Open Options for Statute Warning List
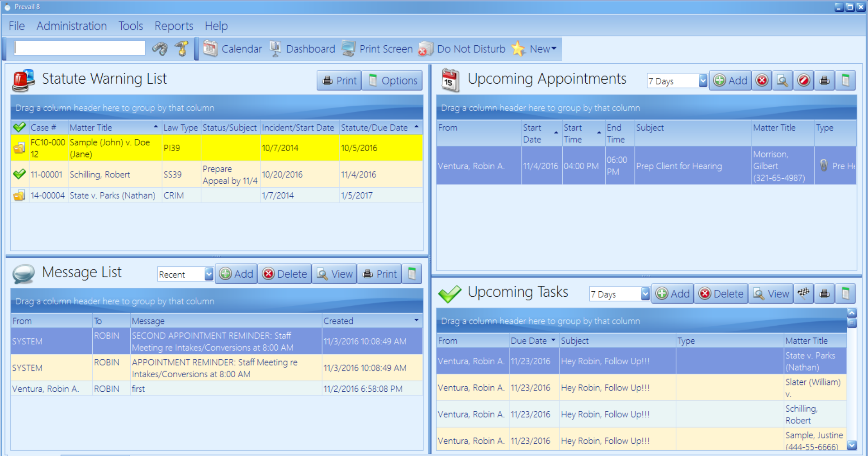Image resolution: width=868 pixels, height=456 pixels. tap(392, 81)
